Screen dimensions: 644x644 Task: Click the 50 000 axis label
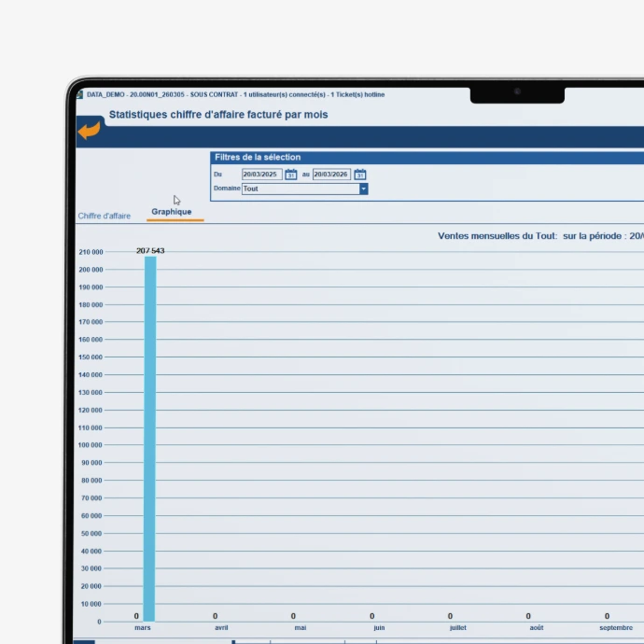click(91, 534)
